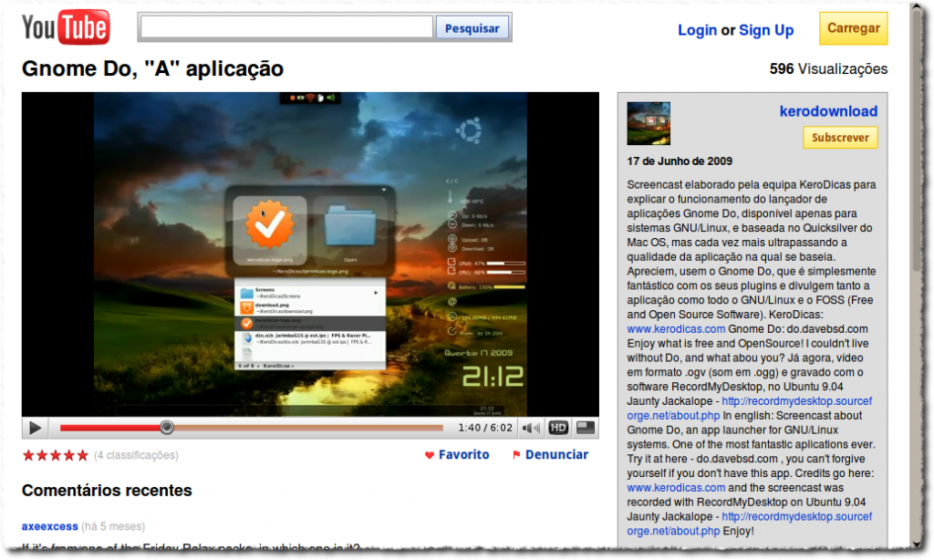Click the upload date 17 de Junho de 2009
This screenshot has width=934, height=560.
679,161
